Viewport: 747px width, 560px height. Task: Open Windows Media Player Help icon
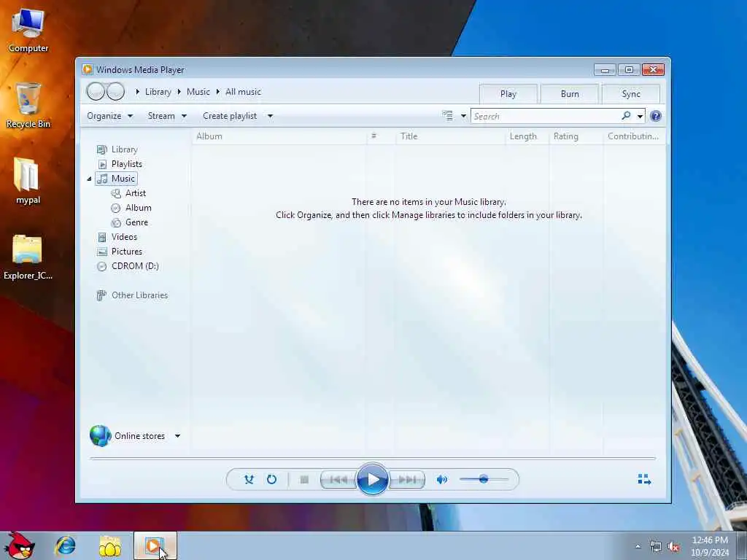click(x=656, y=116)
